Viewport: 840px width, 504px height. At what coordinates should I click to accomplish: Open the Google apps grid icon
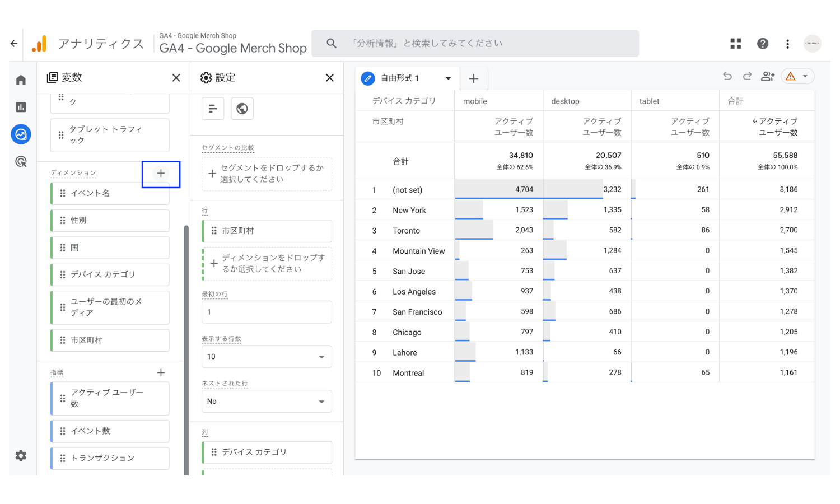point(736,44)
